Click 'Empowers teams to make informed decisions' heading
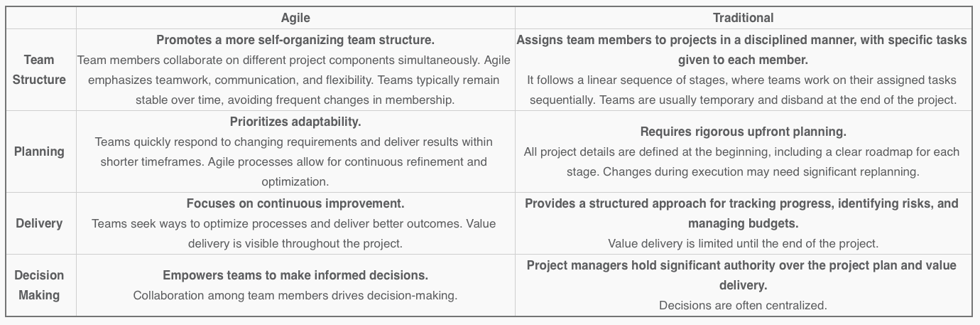This screenshot has width=980, height=325. pyautogui.click(x=295, y=275)
